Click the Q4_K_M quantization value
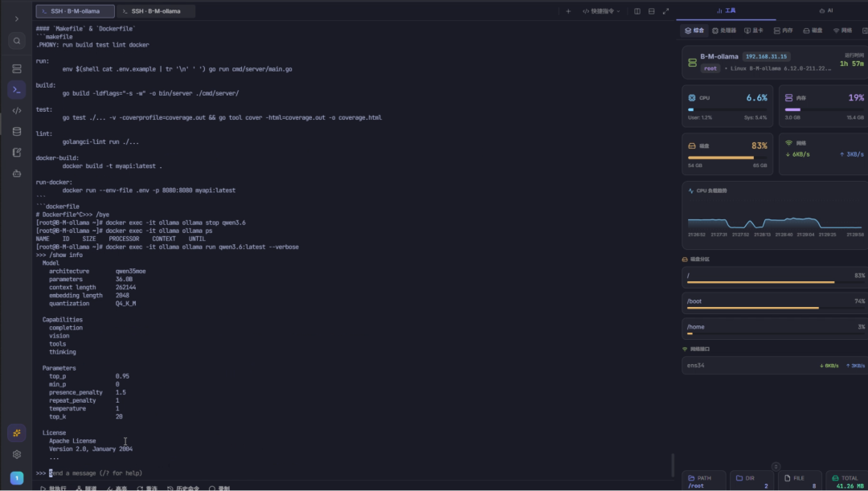The image size is (868, 491). [125, 303]
